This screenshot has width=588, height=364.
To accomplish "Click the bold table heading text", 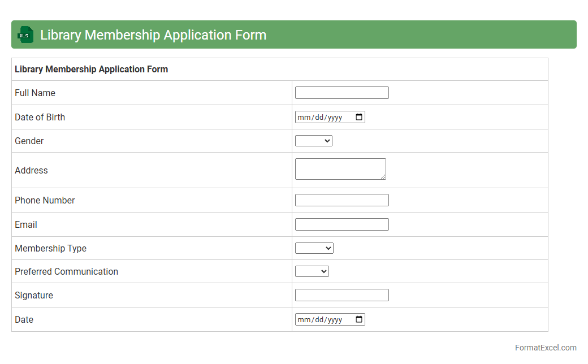I will (x=91, y=70).
